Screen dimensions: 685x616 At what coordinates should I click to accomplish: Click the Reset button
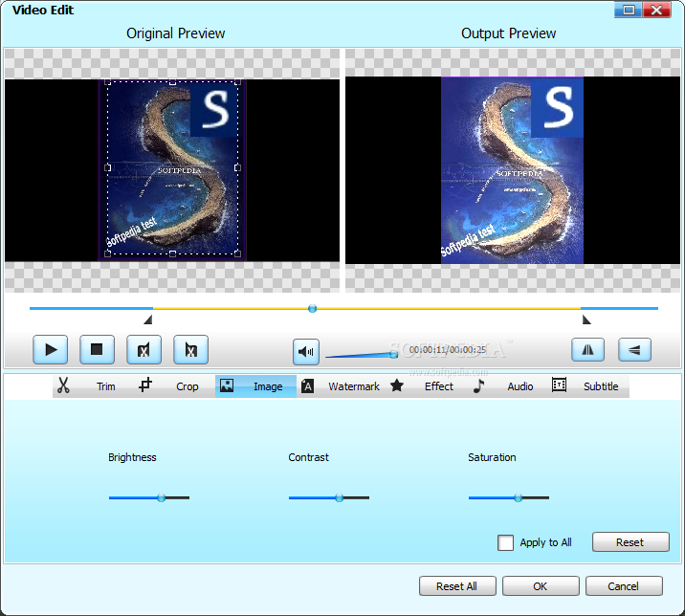[630, 542]
